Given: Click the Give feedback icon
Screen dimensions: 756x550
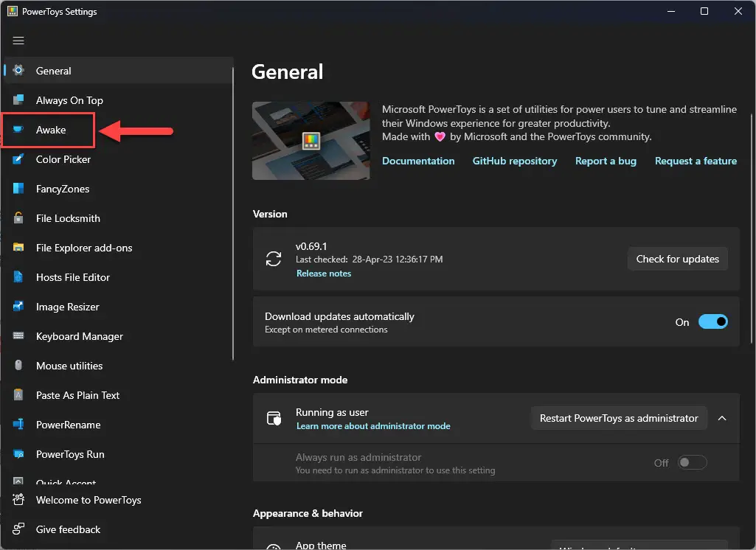Looking at the screenshot, I should point(18,529).
